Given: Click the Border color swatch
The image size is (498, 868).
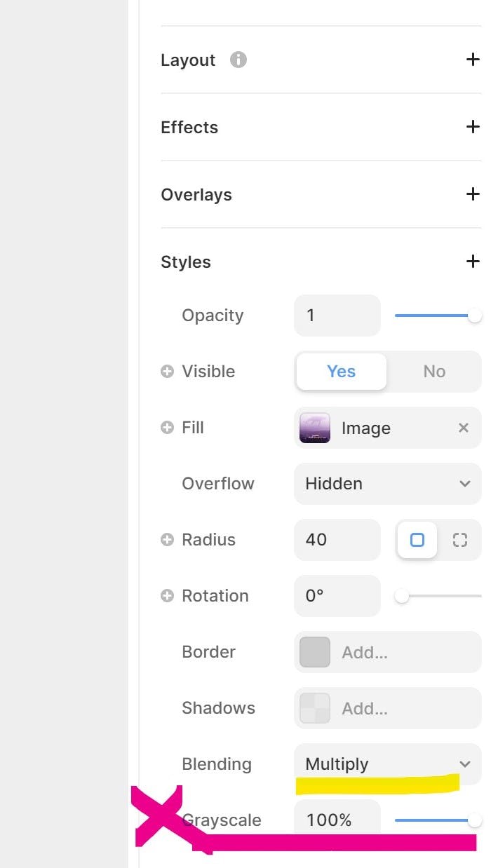Looking at the screenshot, I should point(315,652).
